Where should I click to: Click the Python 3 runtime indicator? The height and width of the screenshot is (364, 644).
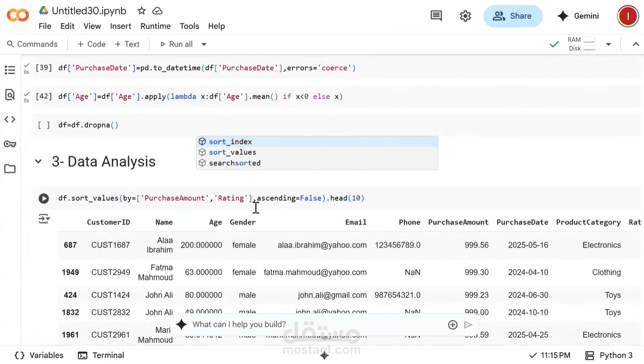[609, 355]
